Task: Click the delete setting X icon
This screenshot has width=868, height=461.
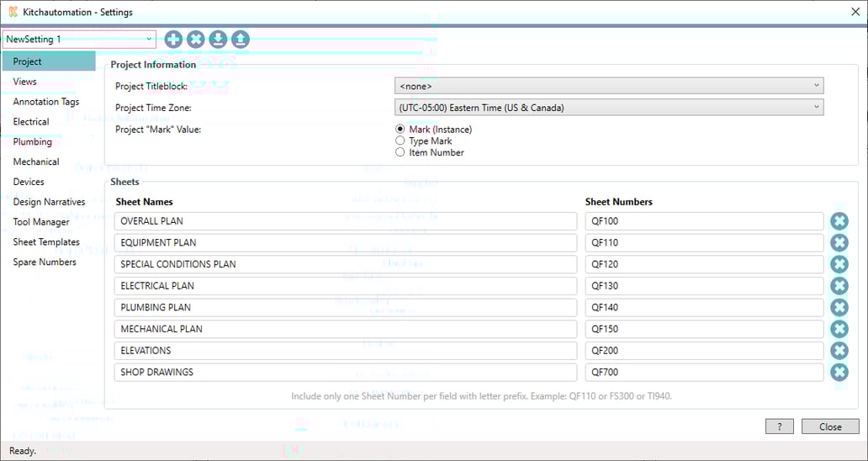Action: (196, 40)
